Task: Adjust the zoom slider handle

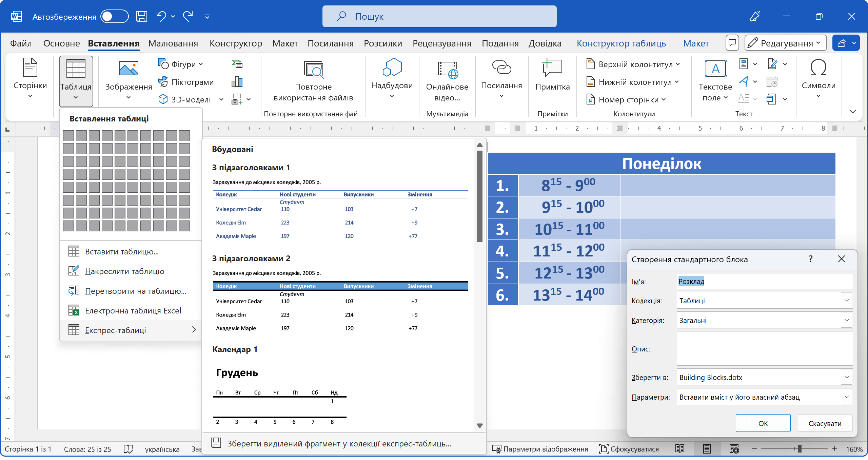Action: pyautogui.click(x=800, y=449)
